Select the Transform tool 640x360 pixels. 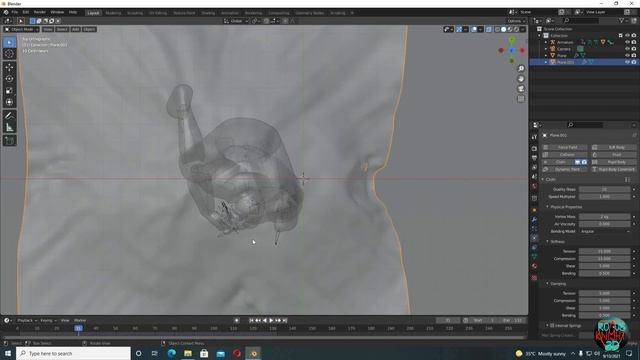pos(9,102)
